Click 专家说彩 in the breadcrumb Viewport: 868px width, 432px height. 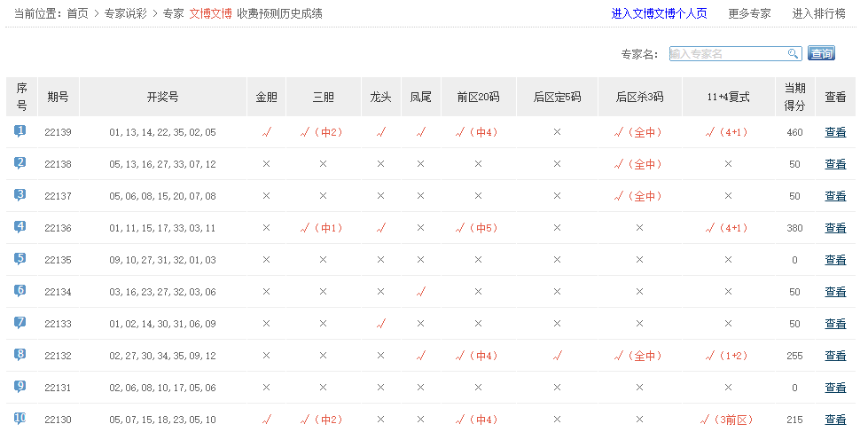click(x=125, y=13)
